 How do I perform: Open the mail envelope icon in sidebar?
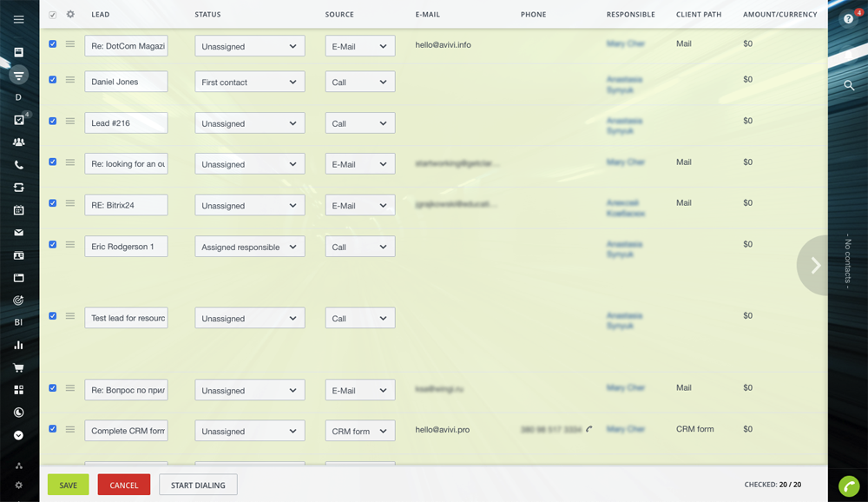(18, 233)
